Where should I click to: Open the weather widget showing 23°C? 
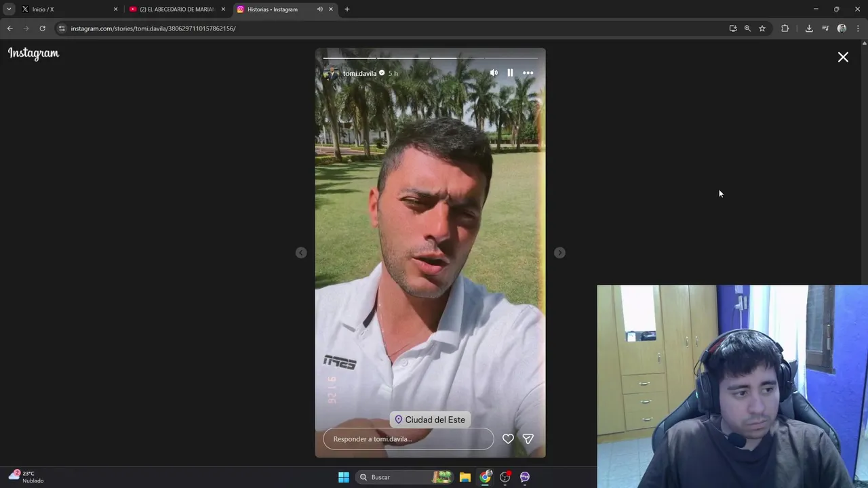[x=26, y=477]
